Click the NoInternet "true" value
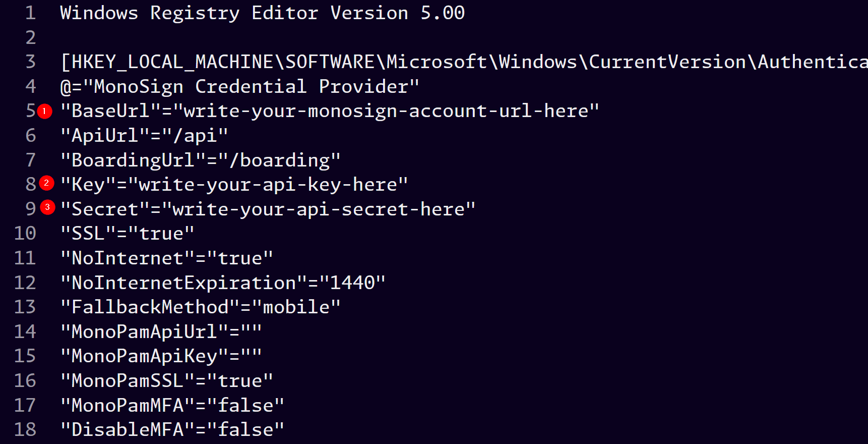 pyautogui.click(x=240, y=258)
